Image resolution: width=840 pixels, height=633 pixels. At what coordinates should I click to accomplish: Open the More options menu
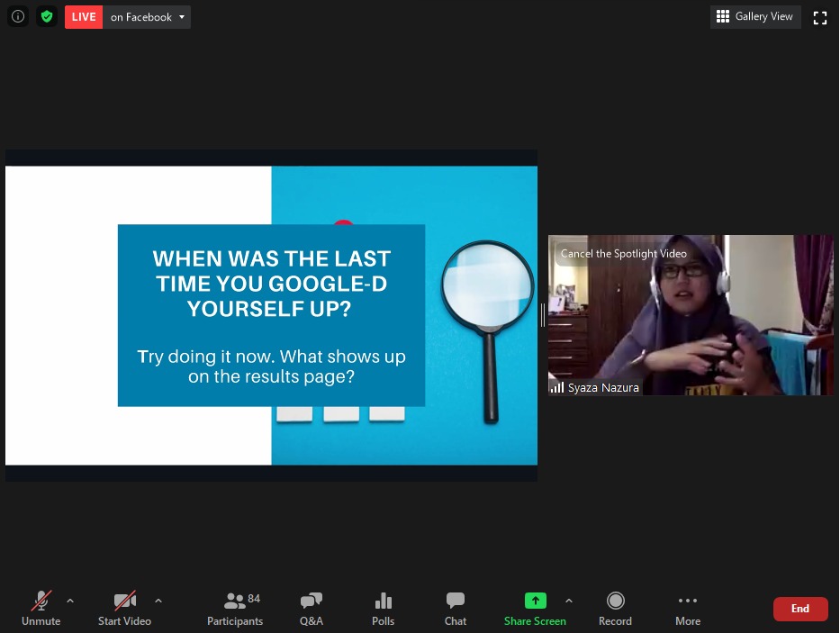pos(688,609)
